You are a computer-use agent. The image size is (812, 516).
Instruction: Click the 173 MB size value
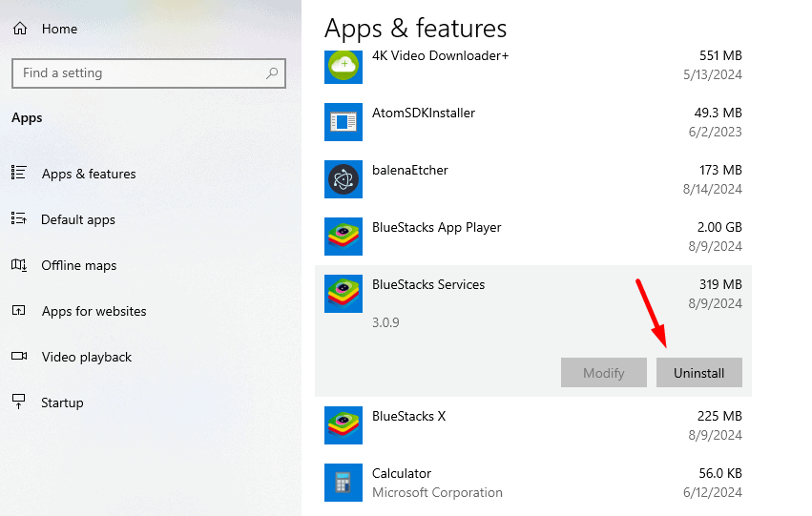pyautogui.click(x=720, y=170)
